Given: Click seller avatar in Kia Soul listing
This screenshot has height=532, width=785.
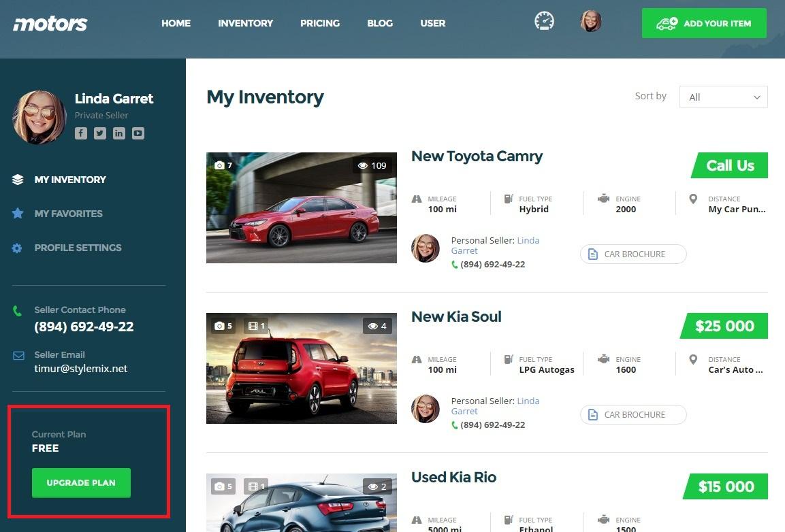Looking at the screenshot, I should 426,409.
